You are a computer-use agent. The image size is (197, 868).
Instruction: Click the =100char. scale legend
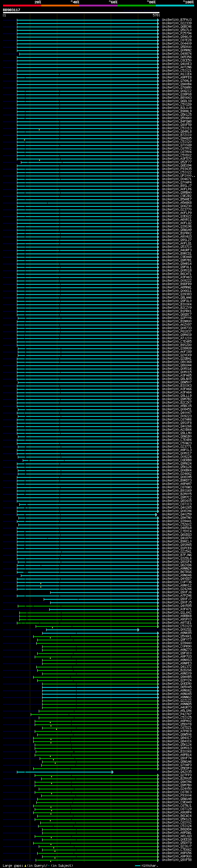146,866
